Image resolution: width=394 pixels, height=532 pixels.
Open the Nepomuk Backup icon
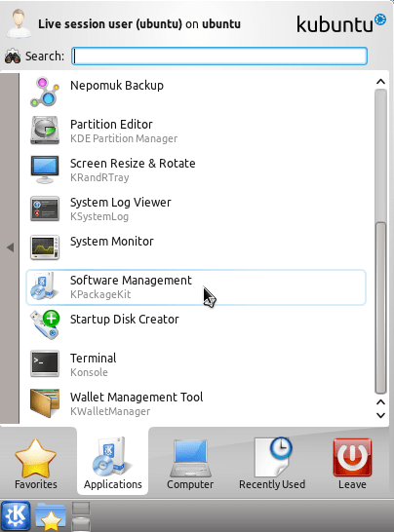45,92
